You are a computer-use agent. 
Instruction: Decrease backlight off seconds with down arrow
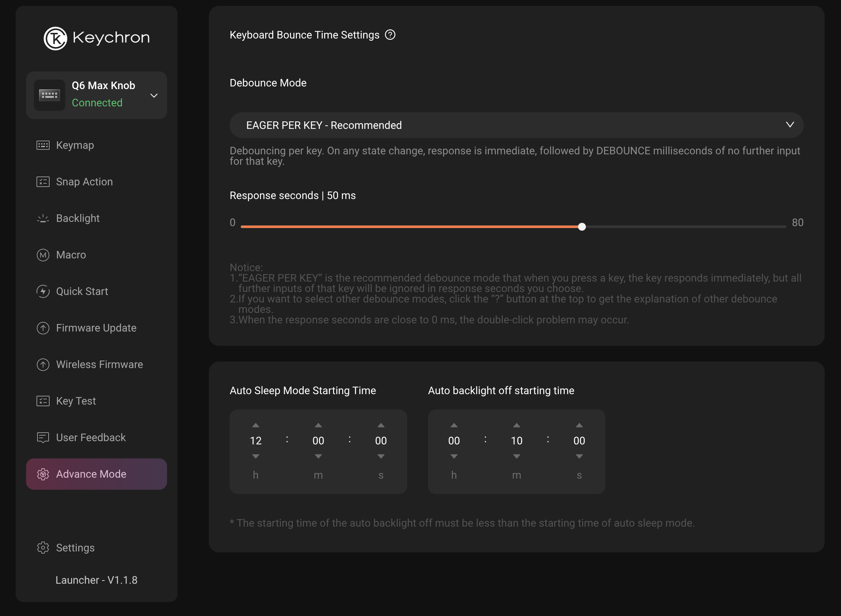point(579,456)
